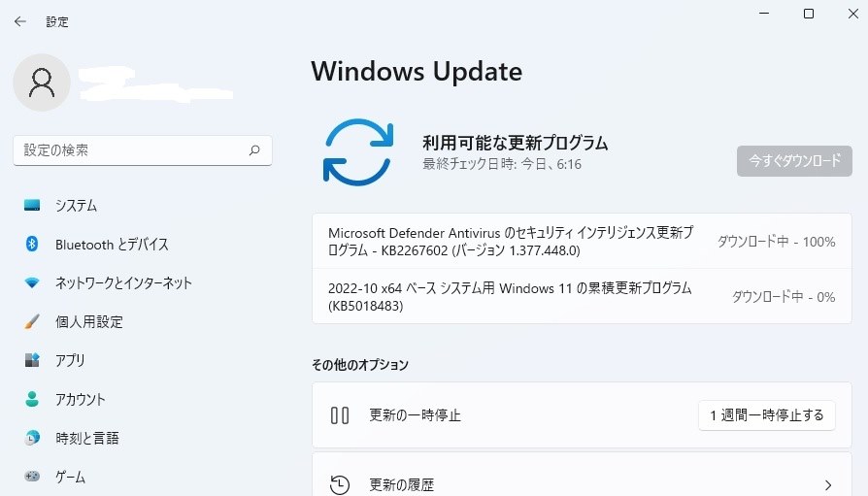
Task: Click the その他のオプション heading
Action: tap(360, 364)
